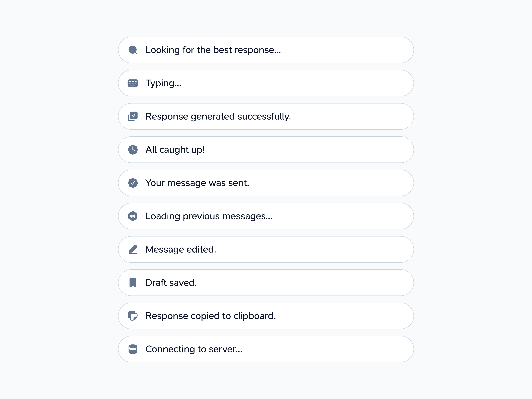
Task: Click the checkmark stack icon for generated response
Action: pyautogui.click(x=133, y=116)
